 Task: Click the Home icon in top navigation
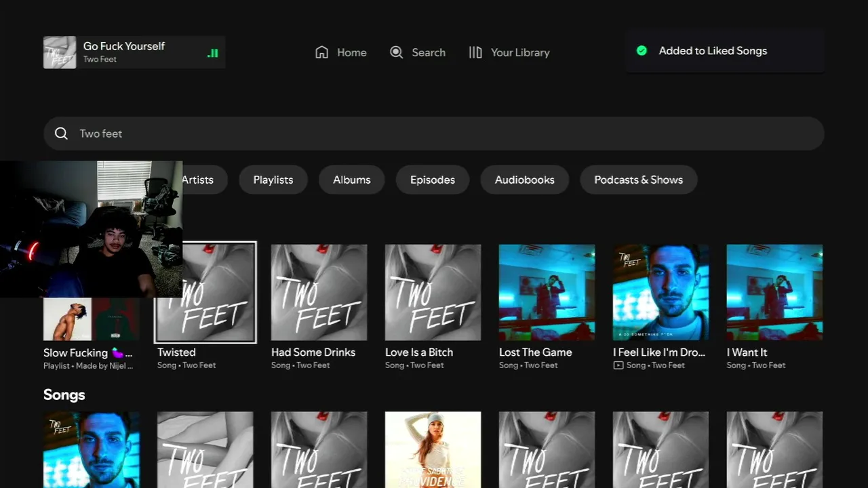(x=321, y=52)
